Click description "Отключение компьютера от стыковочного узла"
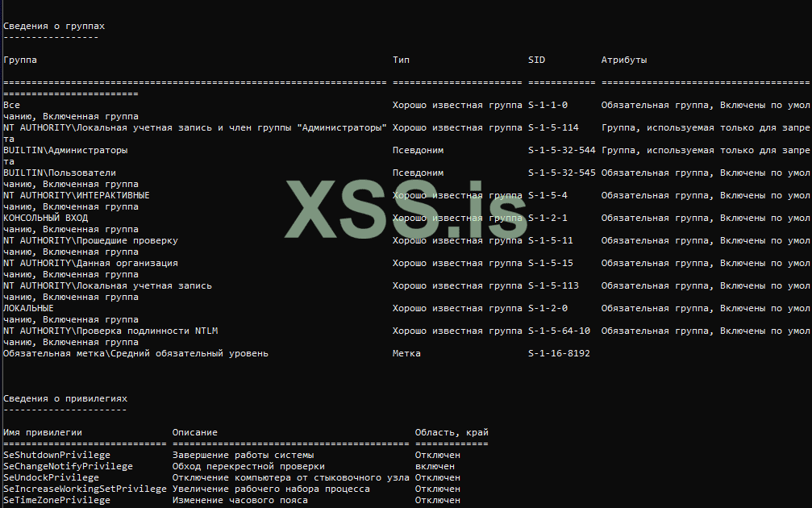Viewport: 812px width, 508px height. point(291,478)
